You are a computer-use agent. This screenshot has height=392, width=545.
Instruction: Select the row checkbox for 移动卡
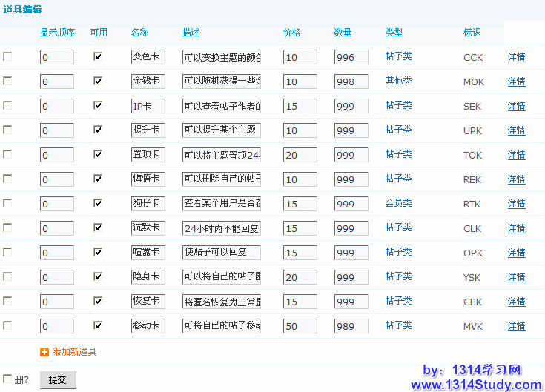(7, 325)
